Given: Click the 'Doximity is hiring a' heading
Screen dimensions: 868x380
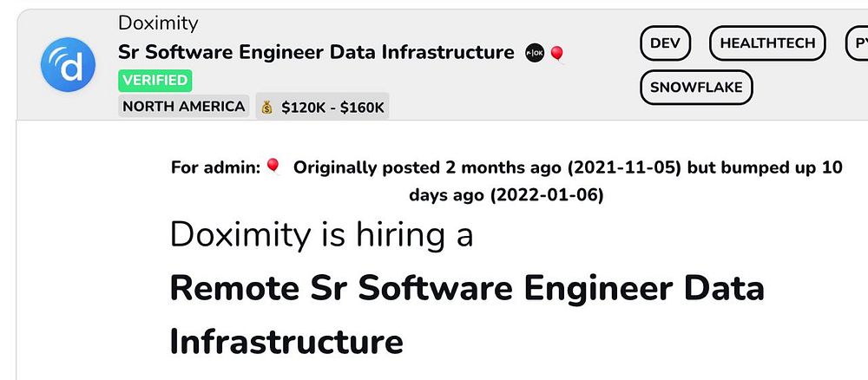Looking at the screenshot, I should click(321, 234).
